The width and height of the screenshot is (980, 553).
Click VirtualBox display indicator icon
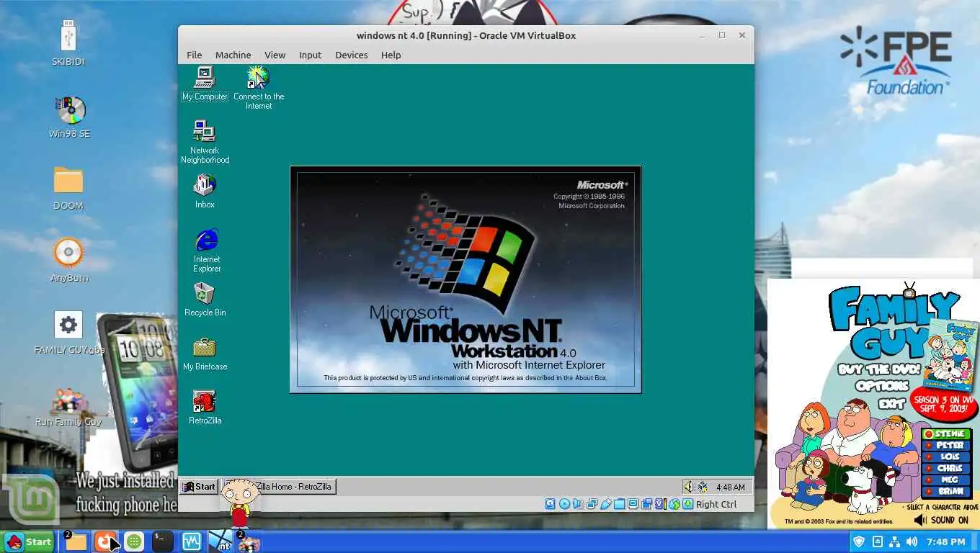pos(633,504)
